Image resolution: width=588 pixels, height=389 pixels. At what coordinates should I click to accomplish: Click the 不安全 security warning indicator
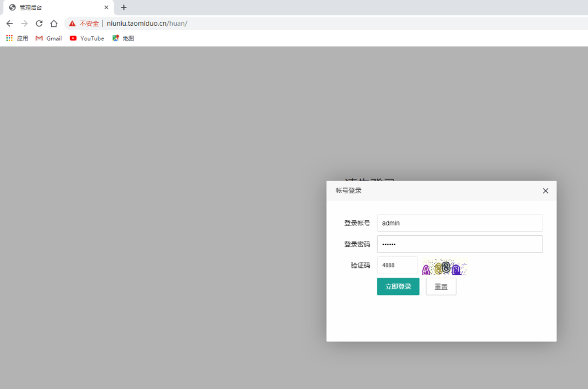pyautogui.click(x=84, y=24)
